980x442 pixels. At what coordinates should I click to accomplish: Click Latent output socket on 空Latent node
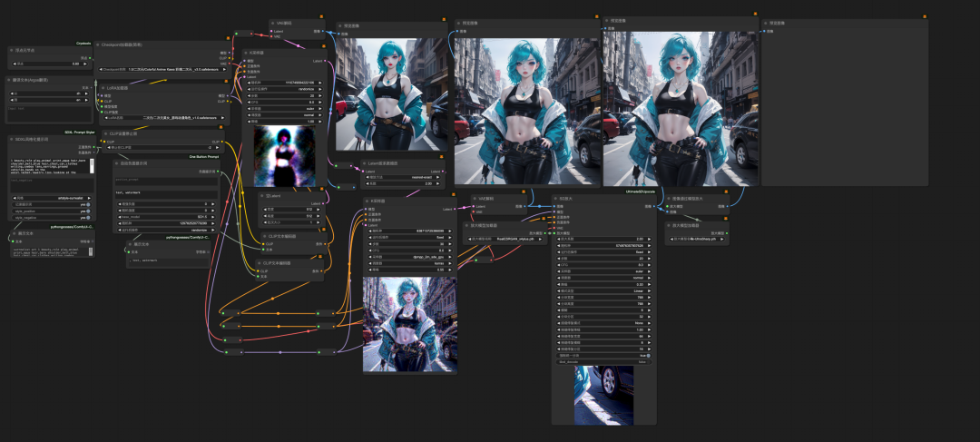pos(322,203)
